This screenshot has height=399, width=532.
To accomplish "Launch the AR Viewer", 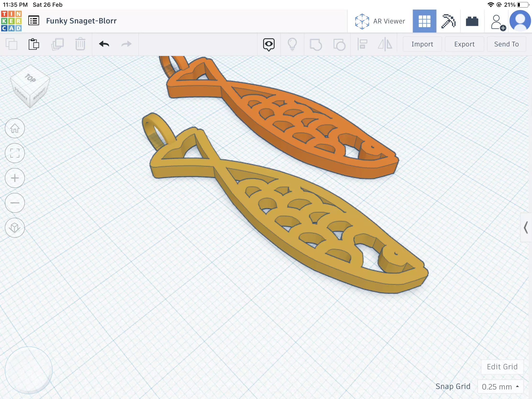I will [x=380, y=21].
